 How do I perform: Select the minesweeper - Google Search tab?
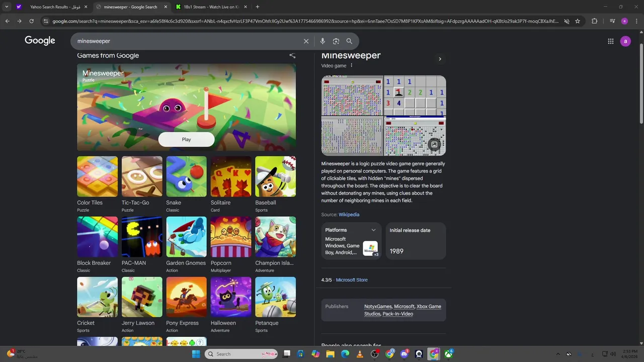pos(132,7)
